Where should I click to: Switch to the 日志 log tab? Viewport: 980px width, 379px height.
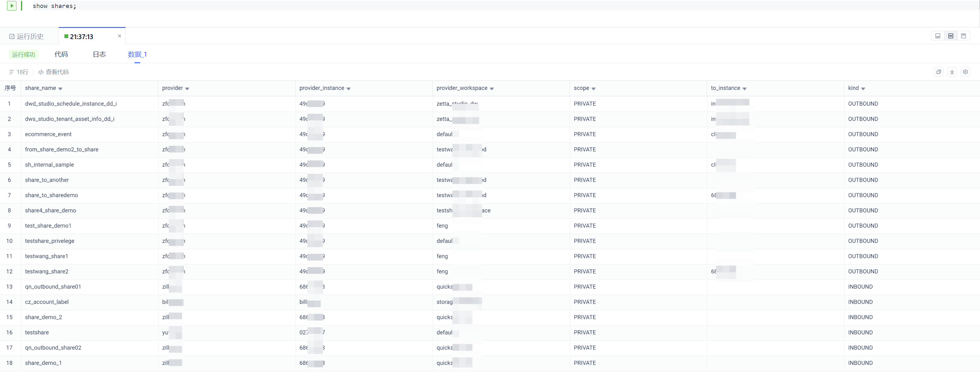99,54
